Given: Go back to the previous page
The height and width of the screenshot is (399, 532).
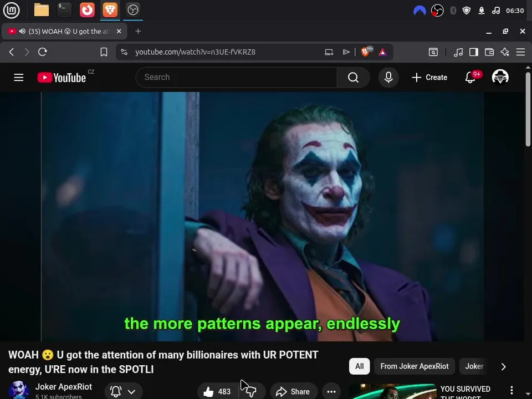Looking at the screenshot, I should coord(12,52).
